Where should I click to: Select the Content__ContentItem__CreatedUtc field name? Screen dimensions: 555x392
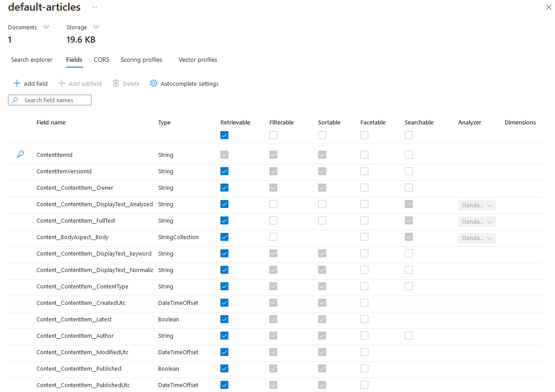coord(81,303)
